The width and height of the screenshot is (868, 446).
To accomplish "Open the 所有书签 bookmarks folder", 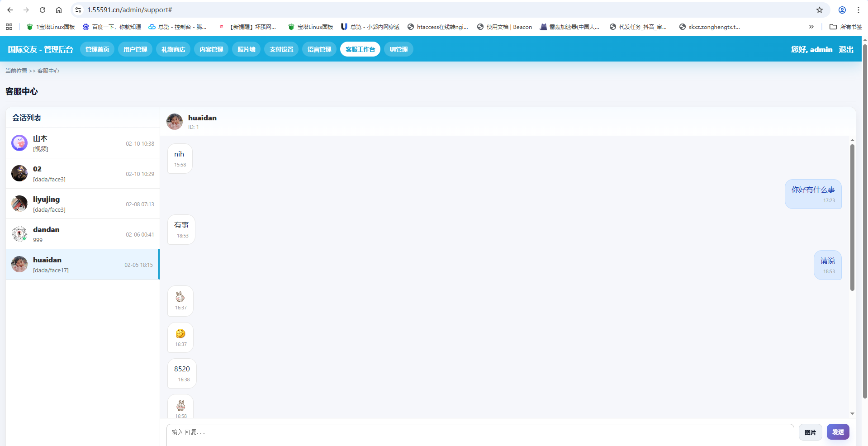I will click(x=846, y=27).
